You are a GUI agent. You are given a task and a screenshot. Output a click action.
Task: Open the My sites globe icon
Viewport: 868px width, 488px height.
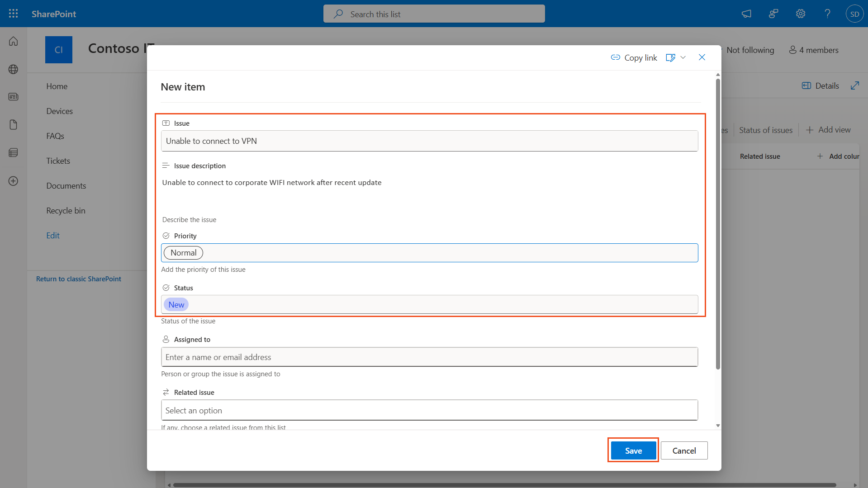pyautogui.click(x=13, y=69)
